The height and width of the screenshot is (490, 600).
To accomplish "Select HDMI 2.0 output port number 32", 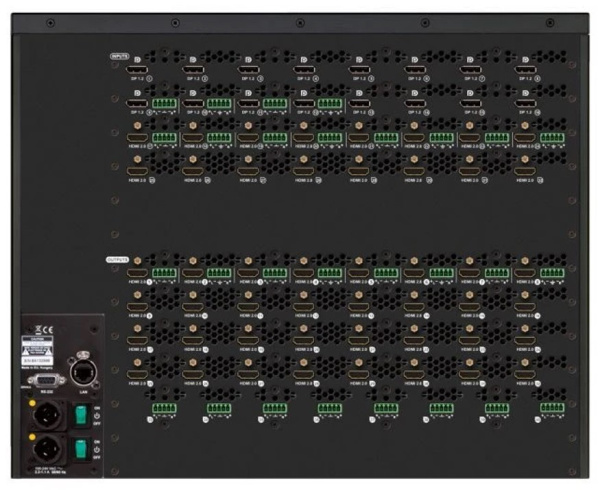I will click(x=525, y=374).
